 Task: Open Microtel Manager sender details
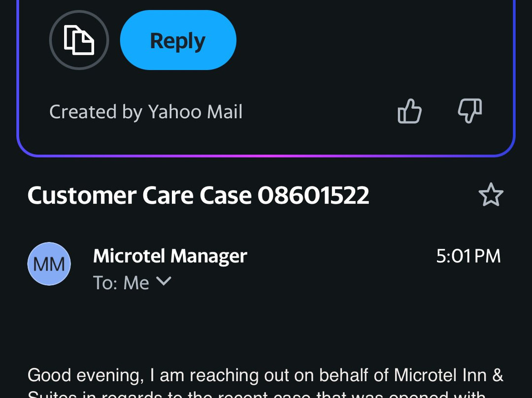point(170,256)
